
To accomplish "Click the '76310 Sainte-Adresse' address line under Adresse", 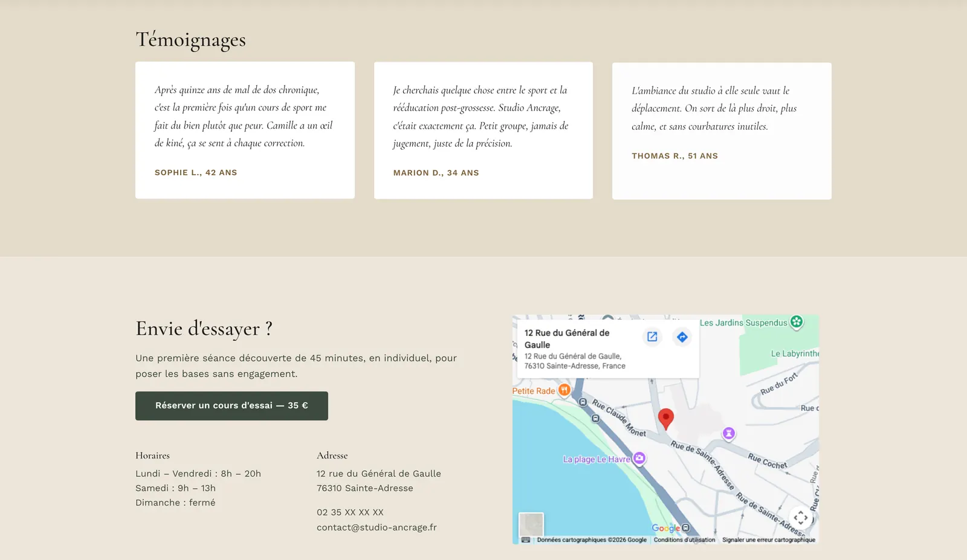I will [x=365, y=488].
